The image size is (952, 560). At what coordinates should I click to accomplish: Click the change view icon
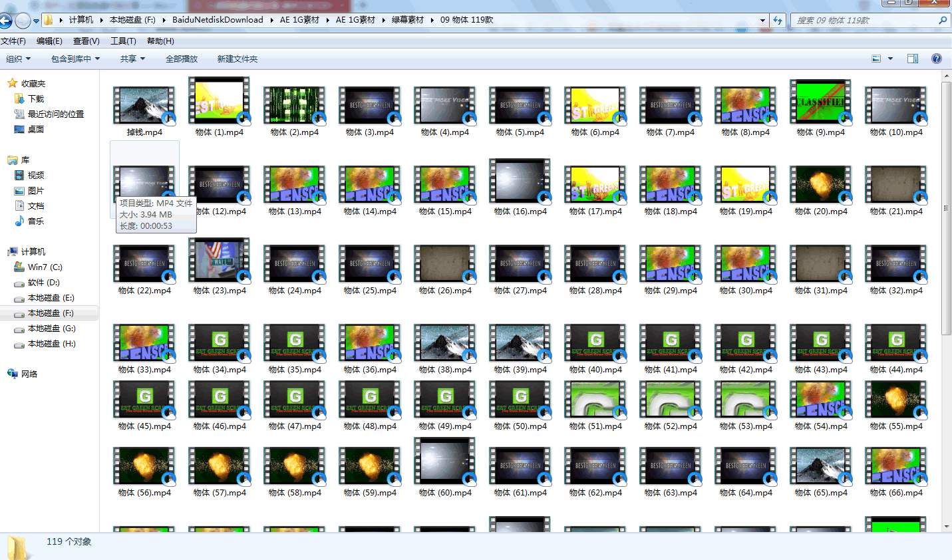[x=876, y=59]
